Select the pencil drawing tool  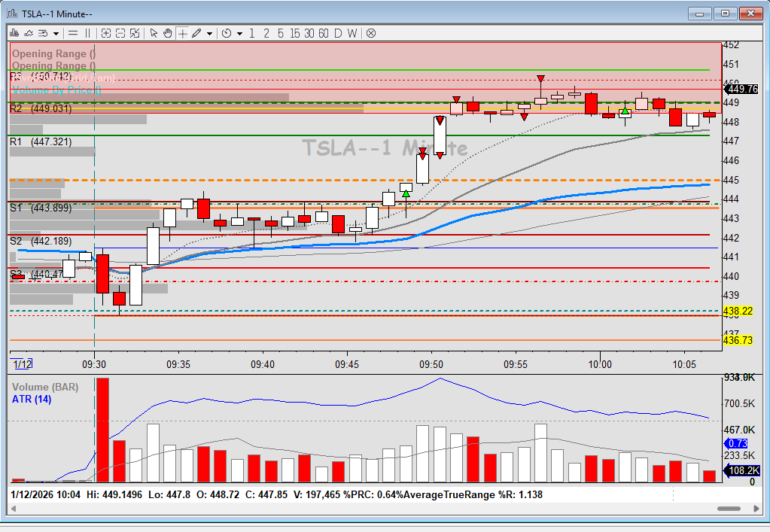196,33
